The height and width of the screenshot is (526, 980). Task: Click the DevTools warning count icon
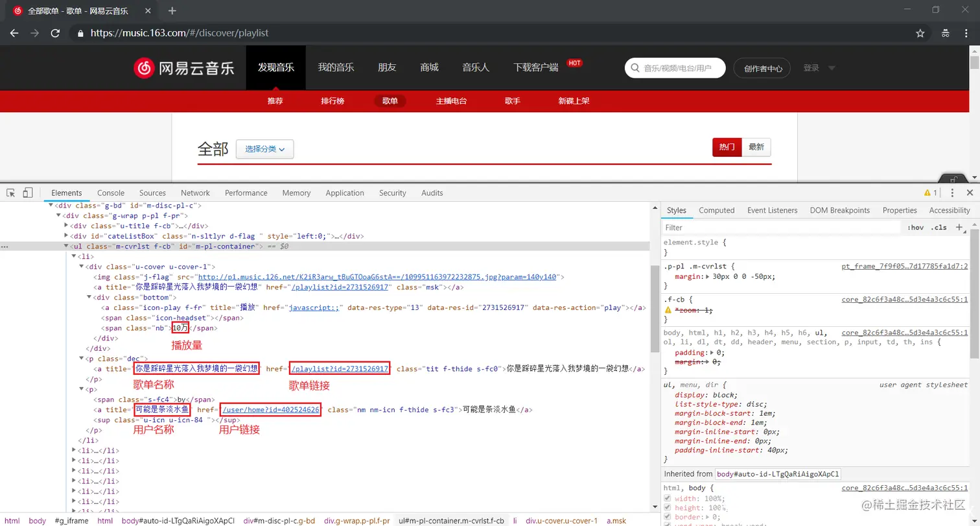point(931,193)
